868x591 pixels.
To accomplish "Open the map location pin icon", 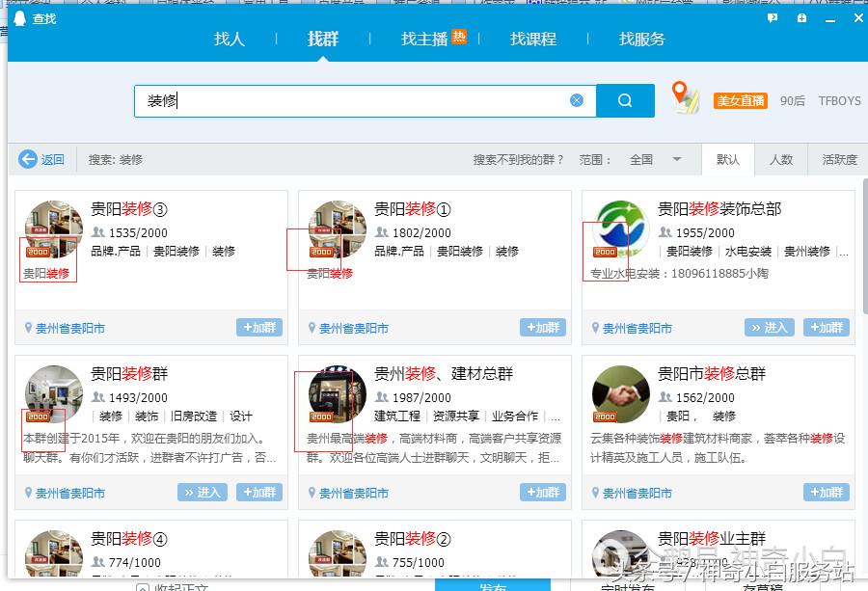I will tap(685, 96).
